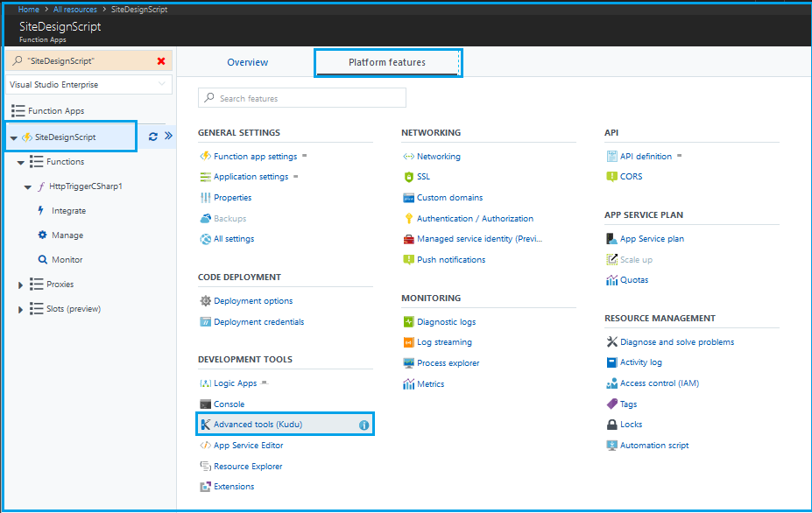Click the Function app settings icon
The height and width of the screenshot is (513, 812).
(206, 156)
